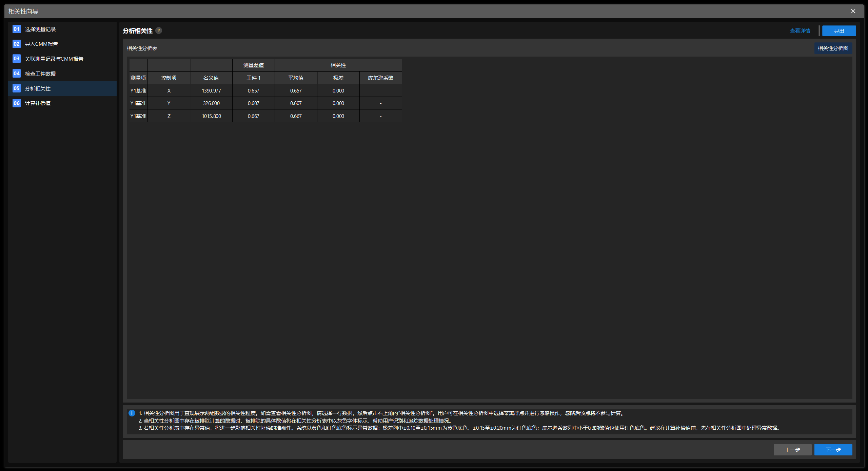Screen dimensions: 868x471
Task: Go to 计算补偿值 step
Action: [38, 103]
